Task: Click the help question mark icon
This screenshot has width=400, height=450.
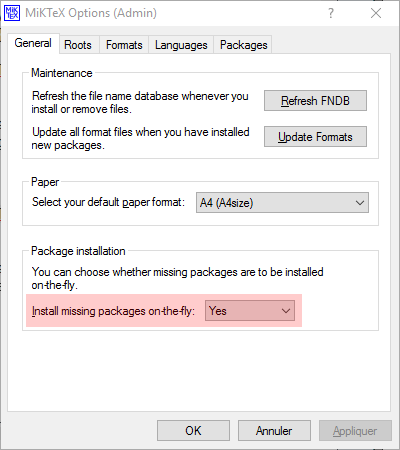Action: click(330, 13)
